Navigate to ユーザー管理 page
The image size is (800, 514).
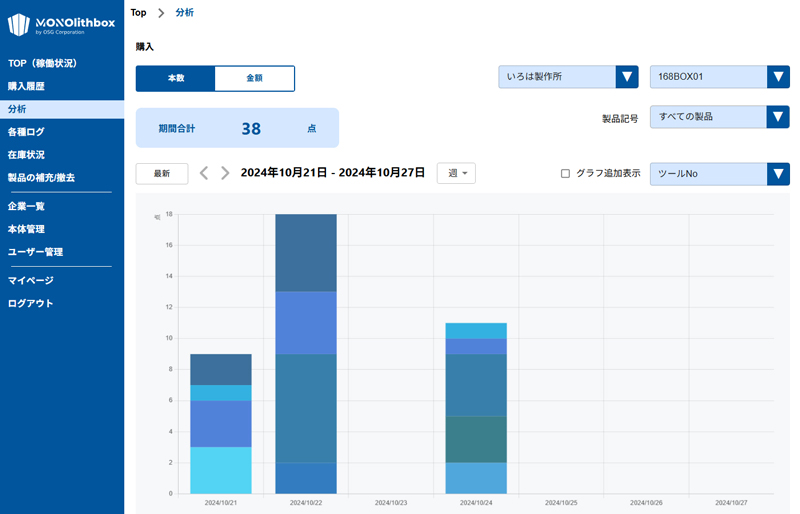(x=35, y=252)
